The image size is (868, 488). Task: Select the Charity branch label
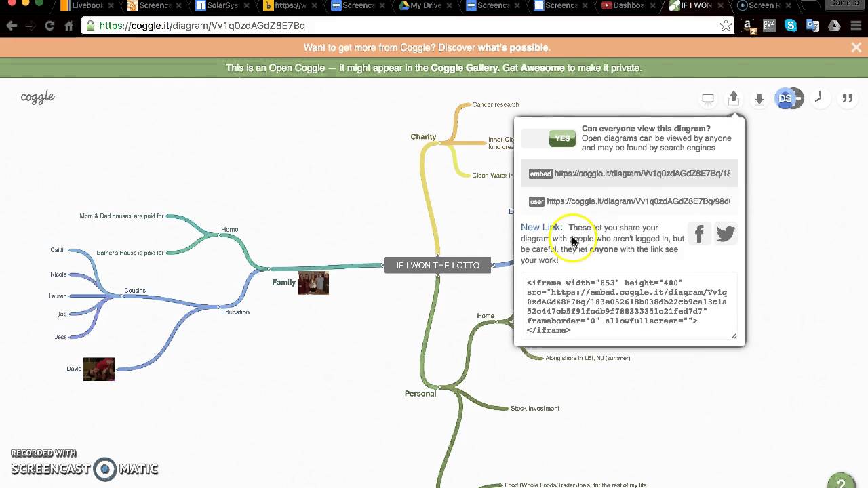[x=423, y=137]
